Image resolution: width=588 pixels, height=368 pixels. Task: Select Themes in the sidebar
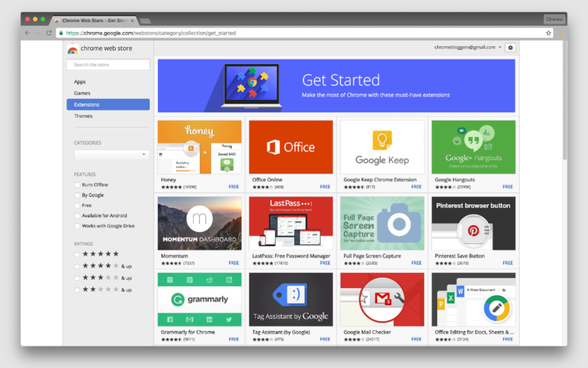tap(83, 116)
